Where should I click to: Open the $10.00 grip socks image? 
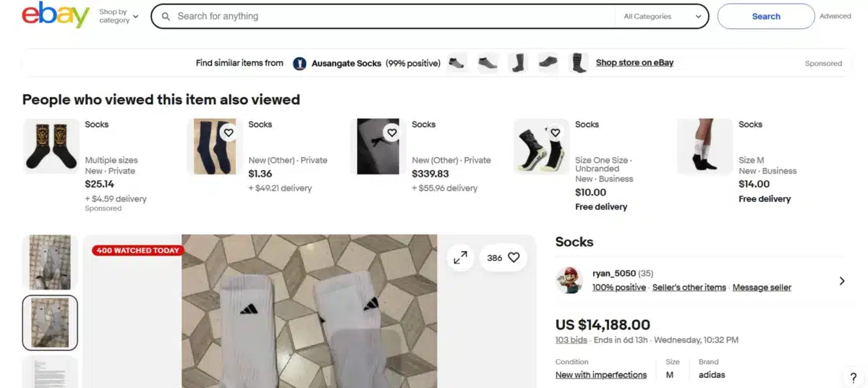click(x=542, y=147)
